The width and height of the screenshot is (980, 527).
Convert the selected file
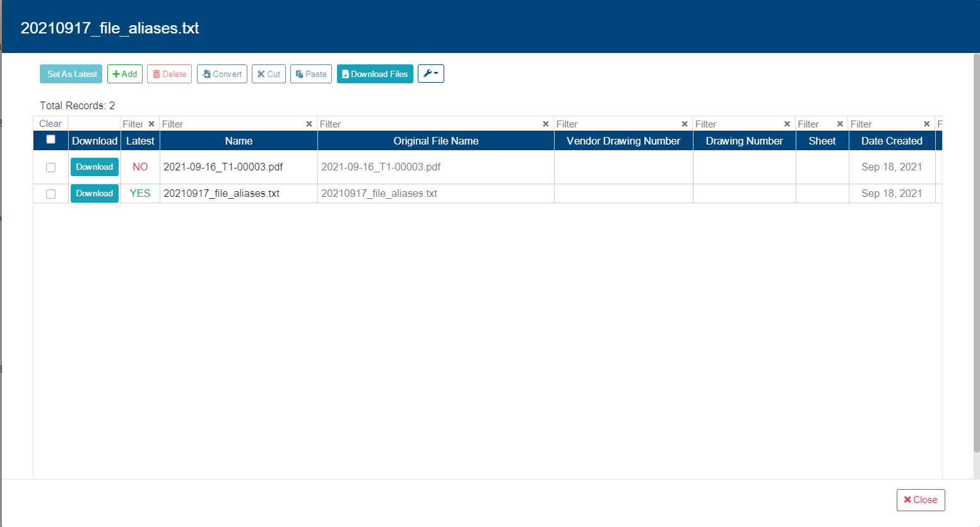click(x=222, y=74)
